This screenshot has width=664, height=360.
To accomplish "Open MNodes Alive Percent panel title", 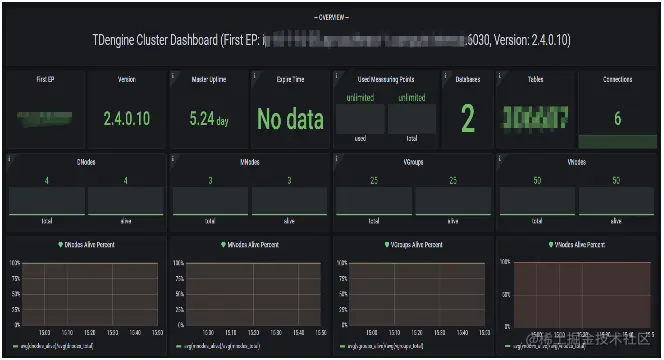I will tap(253, 245).
